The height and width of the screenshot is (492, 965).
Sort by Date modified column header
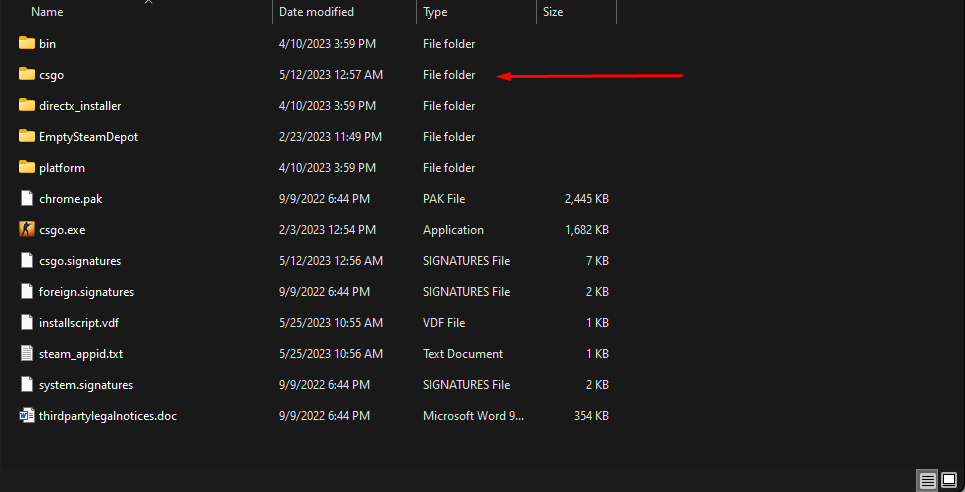point(316,12)
